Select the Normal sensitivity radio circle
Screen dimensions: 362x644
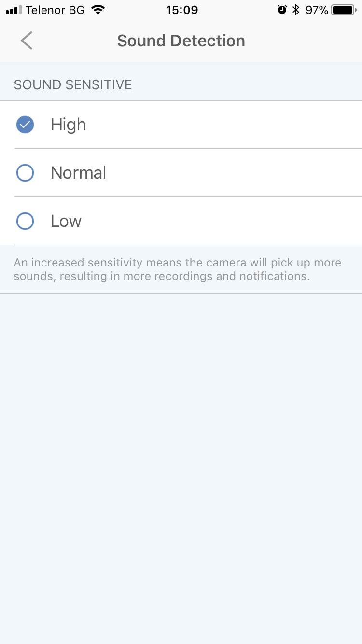pyautogui.click(x=25, y=173)
